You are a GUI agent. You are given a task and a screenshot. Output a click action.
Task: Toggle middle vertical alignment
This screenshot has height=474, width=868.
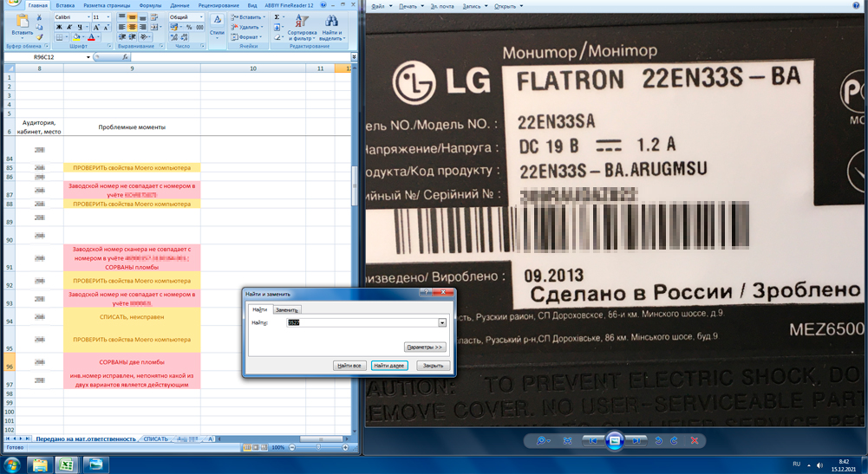click(132, 17)
